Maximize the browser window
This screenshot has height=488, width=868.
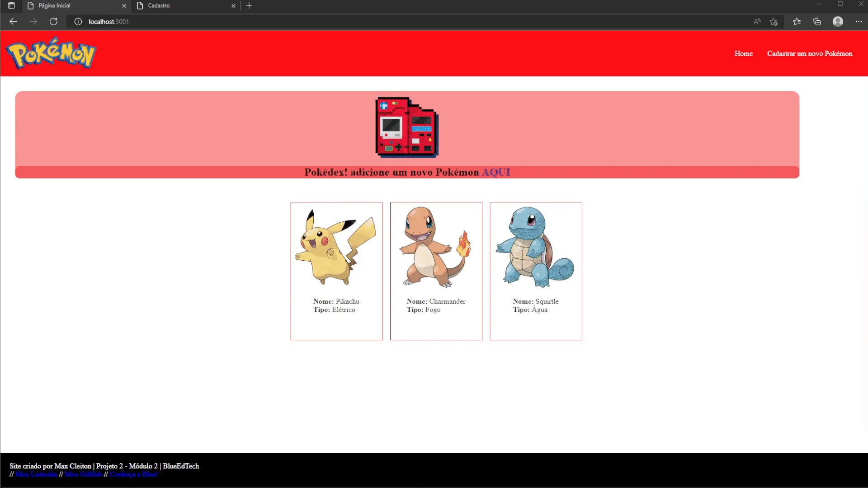click(840, 5)
